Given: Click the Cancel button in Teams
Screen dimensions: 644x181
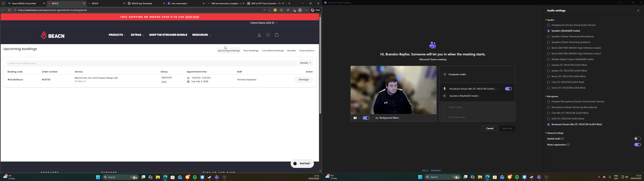Looking at the screenshot, I should coord(489,128).
